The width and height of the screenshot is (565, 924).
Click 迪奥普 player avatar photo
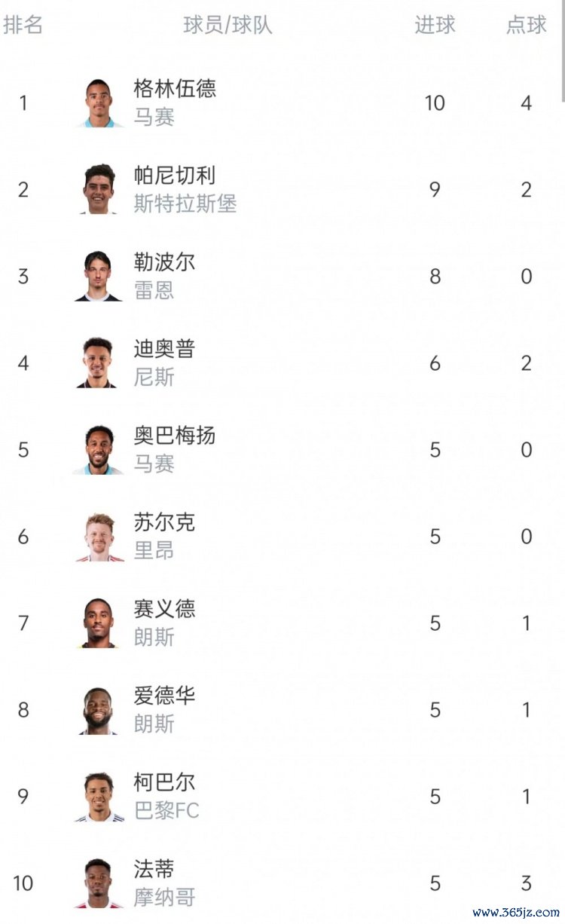pyautogui.click(x=99, y=363)
